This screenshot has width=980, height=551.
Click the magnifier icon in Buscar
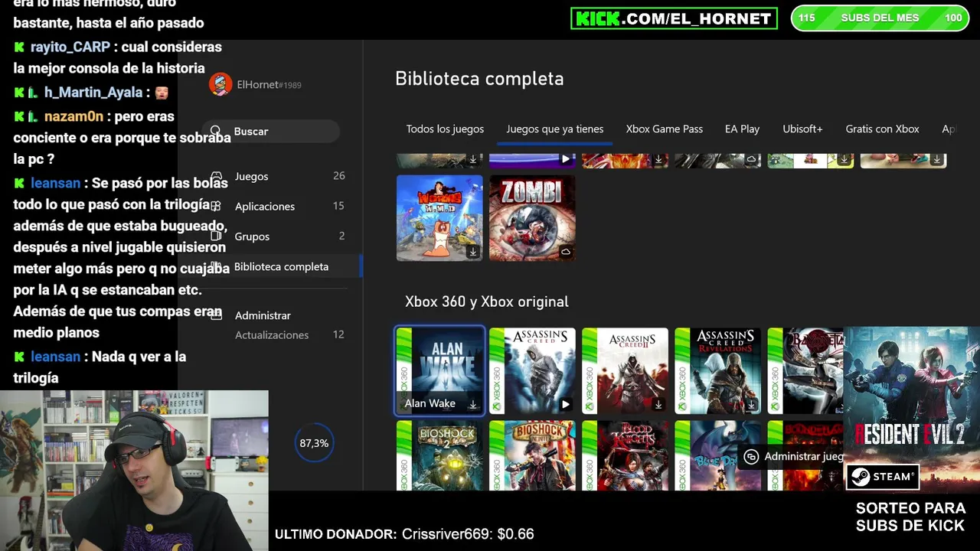[x=216, y=131]
